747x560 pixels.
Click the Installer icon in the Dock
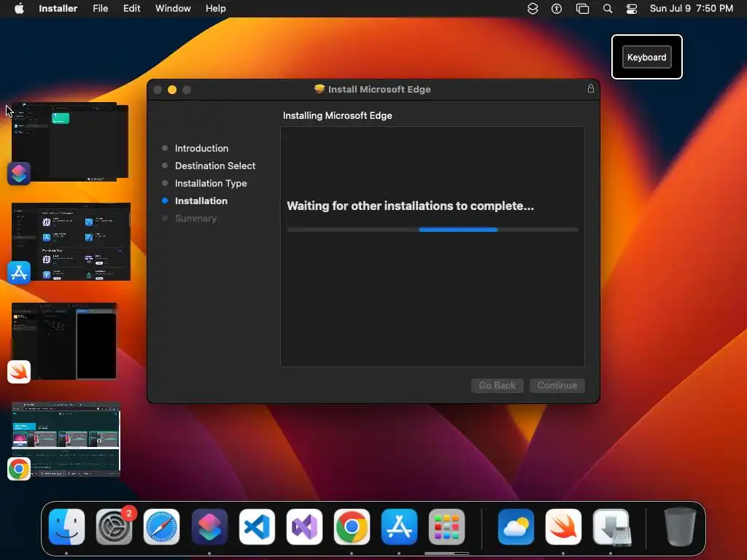click(x=611, y=526)
